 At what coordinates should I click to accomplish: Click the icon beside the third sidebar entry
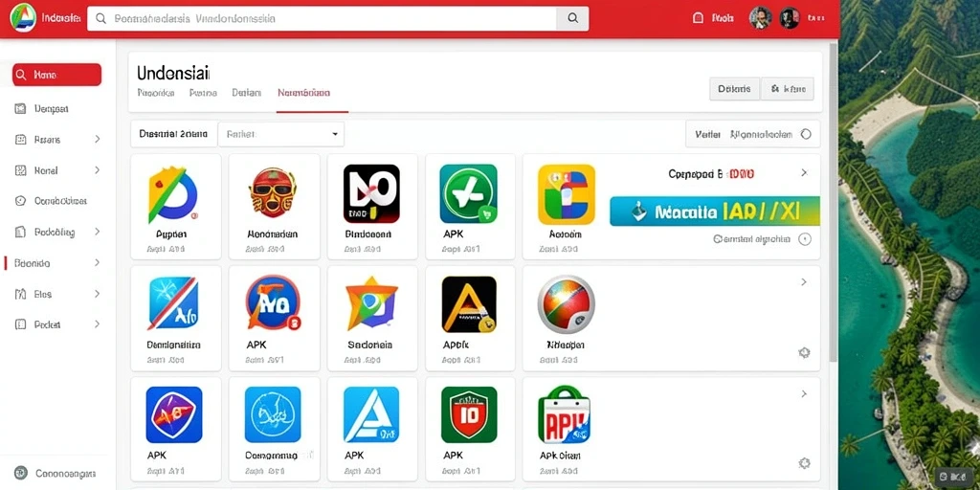pyautogui.click(x=21, y=140)
